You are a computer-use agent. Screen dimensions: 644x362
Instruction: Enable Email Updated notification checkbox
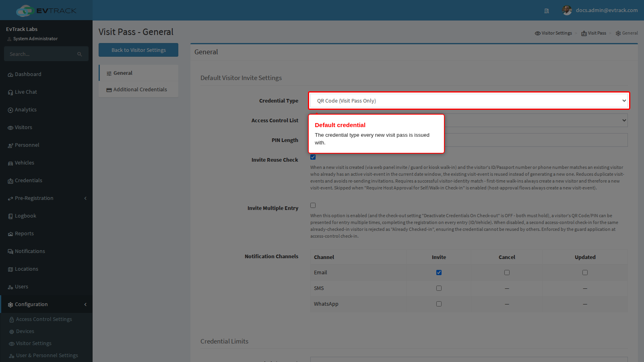pos(585,272)
